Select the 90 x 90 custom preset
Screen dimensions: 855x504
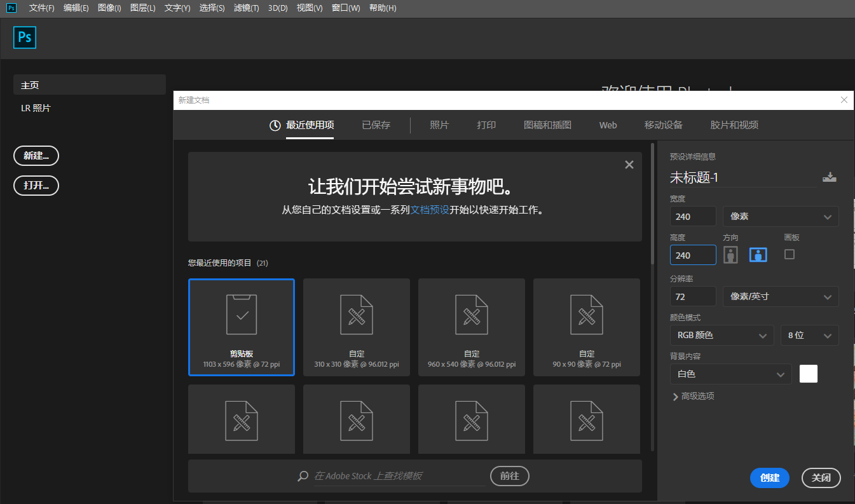[587, 327]
